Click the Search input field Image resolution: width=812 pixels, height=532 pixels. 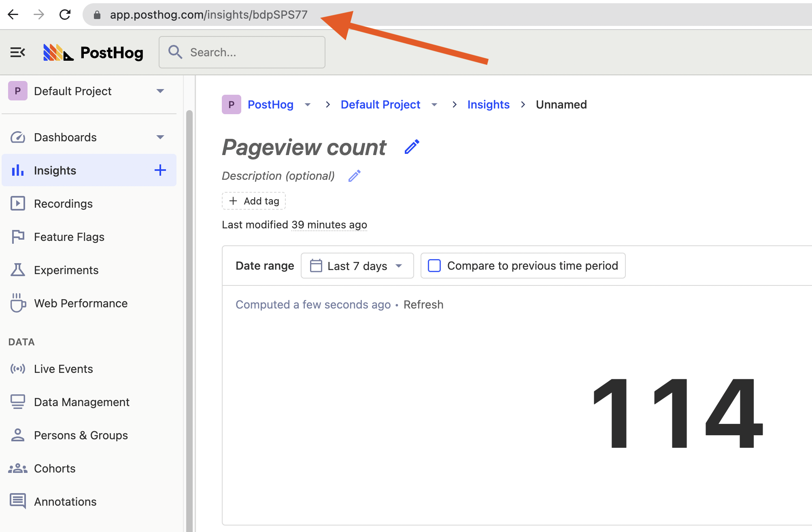click(x=242, y=52)
